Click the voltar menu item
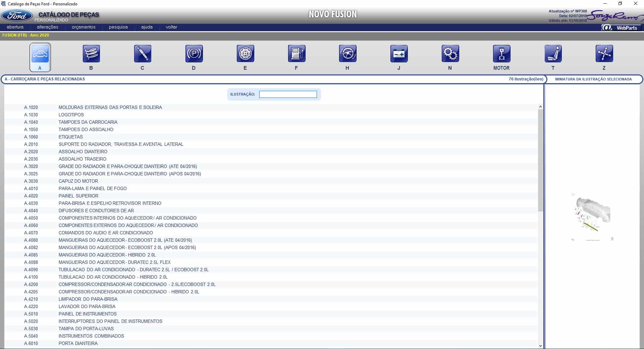The image size is (644, 349). point(171,27)
